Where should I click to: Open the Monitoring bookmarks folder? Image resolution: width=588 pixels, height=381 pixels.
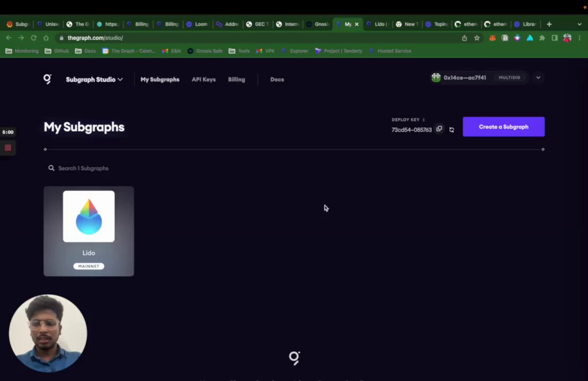click(22, 51)
